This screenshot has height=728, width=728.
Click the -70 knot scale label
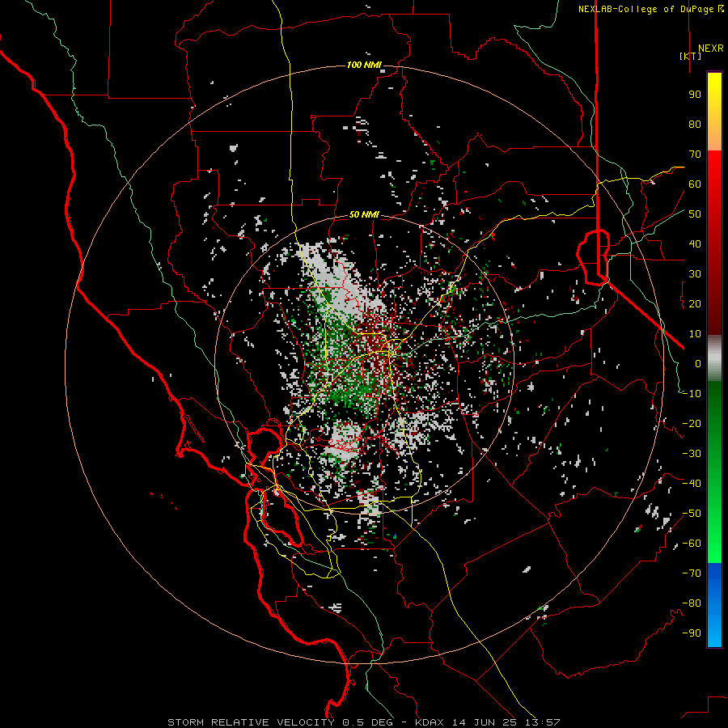(692, 574)
